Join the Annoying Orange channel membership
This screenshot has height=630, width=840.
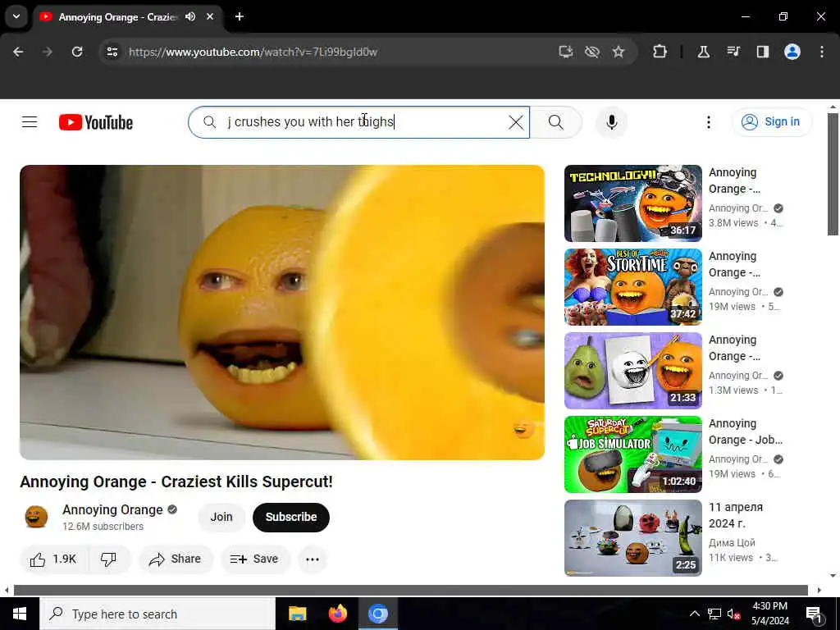pyautogui.click(x=221, y=517)
